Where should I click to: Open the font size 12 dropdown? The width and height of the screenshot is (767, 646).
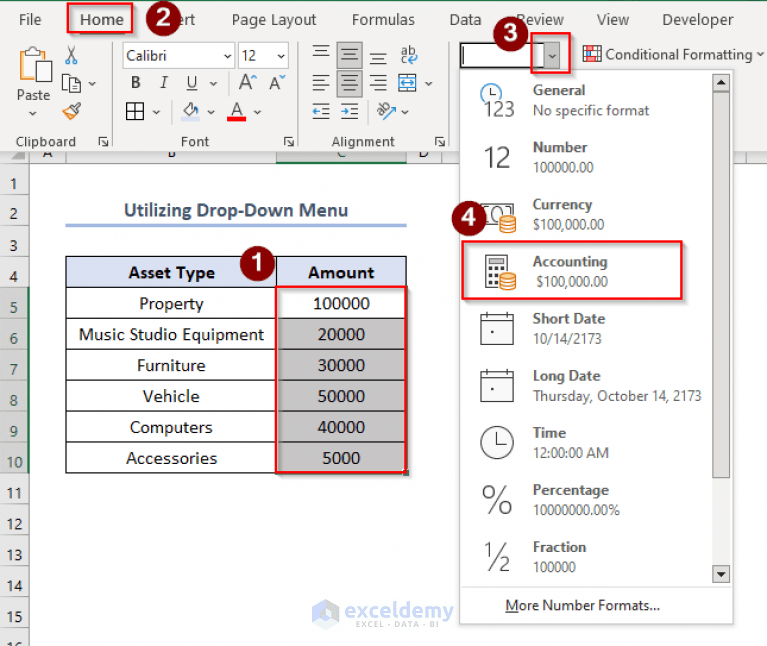281,56
